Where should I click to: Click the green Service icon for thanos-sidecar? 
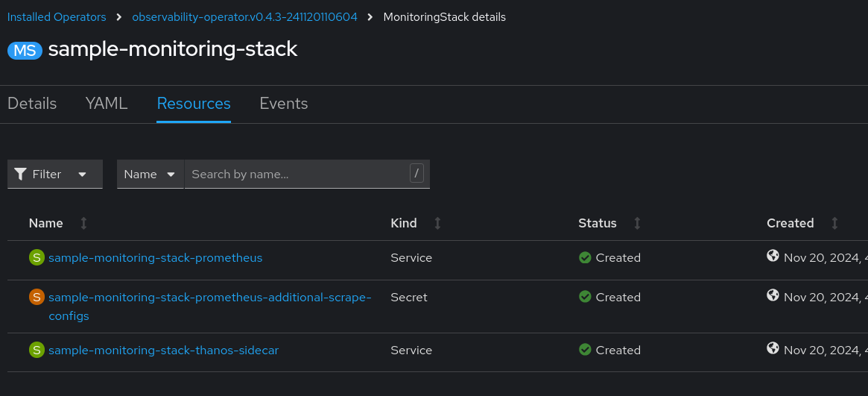click(37, 350)
